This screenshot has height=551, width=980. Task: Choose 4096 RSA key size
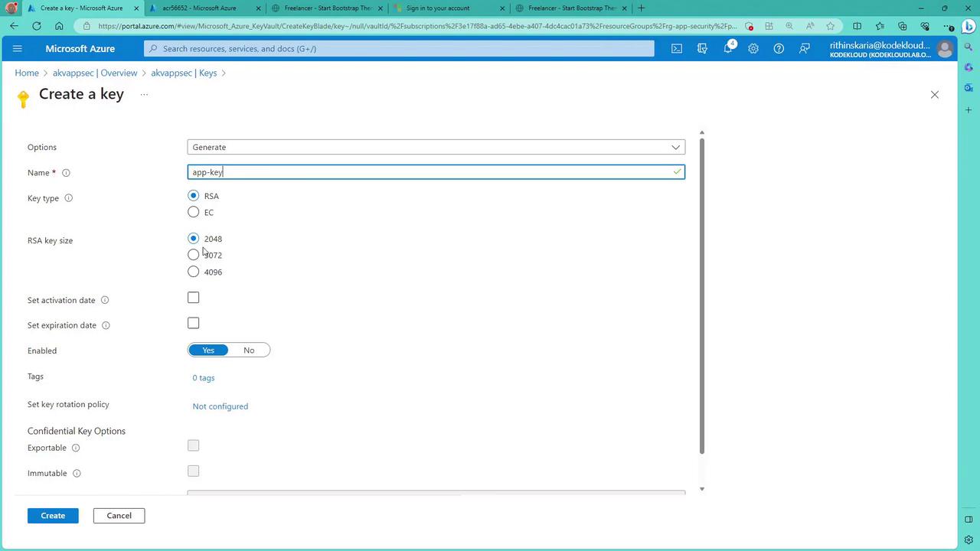tap(194, 272)
